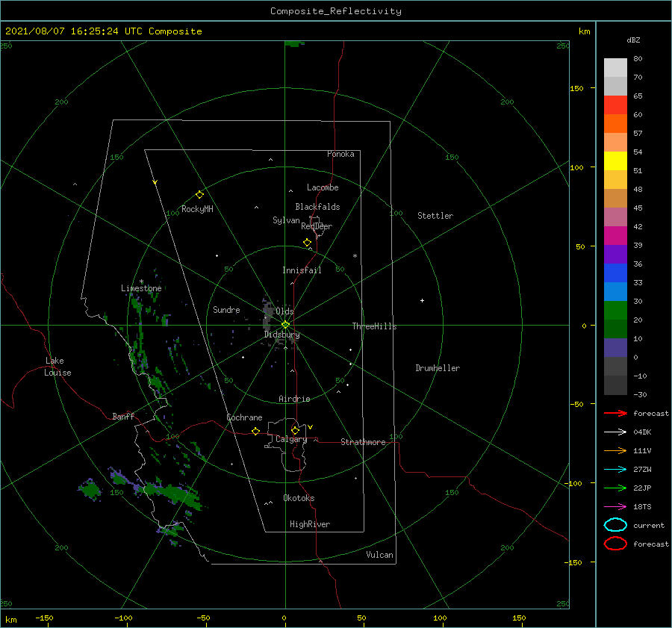This screenshot has width=672, height=628.
Task: Click the yellow radar-site diamond near Olds
Action: click(x=285, y=325)
